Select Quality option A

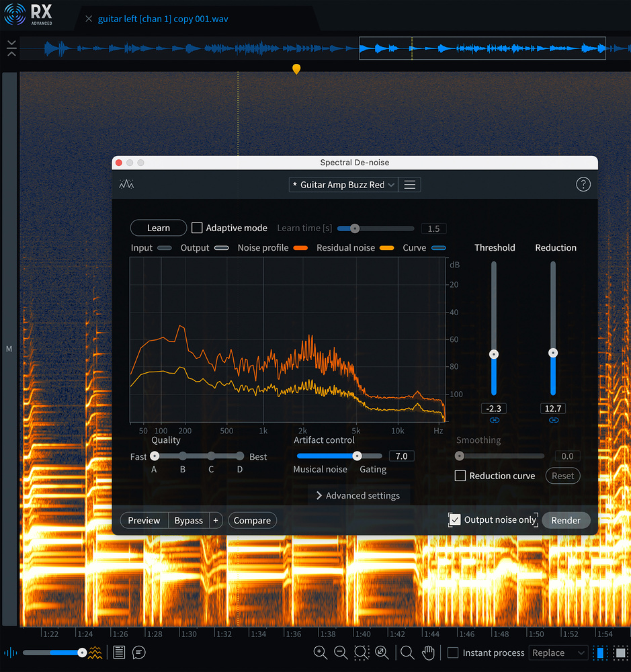pyautogui.click(x=155, y=456)
